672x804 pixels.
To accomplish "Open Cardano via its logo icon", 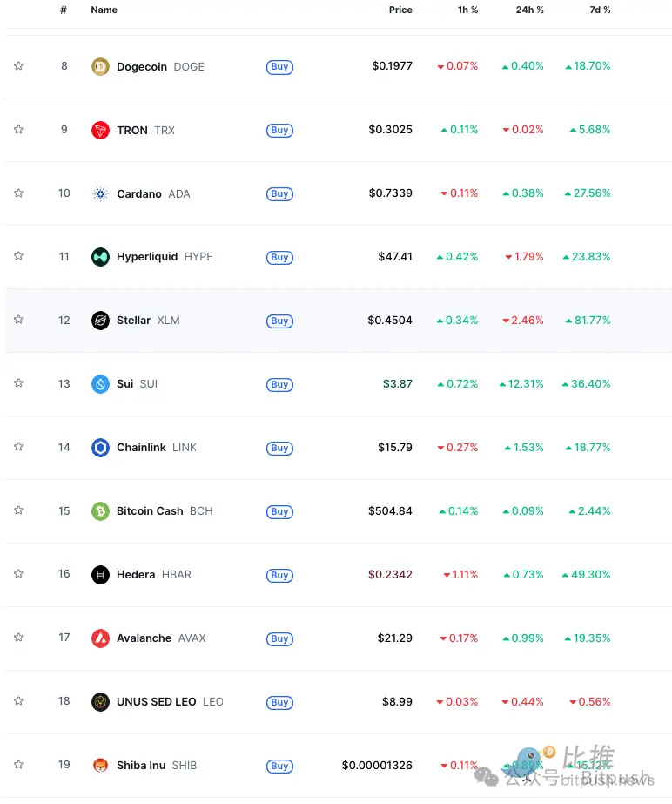I will pyautogui.click(x=100, y=193).
